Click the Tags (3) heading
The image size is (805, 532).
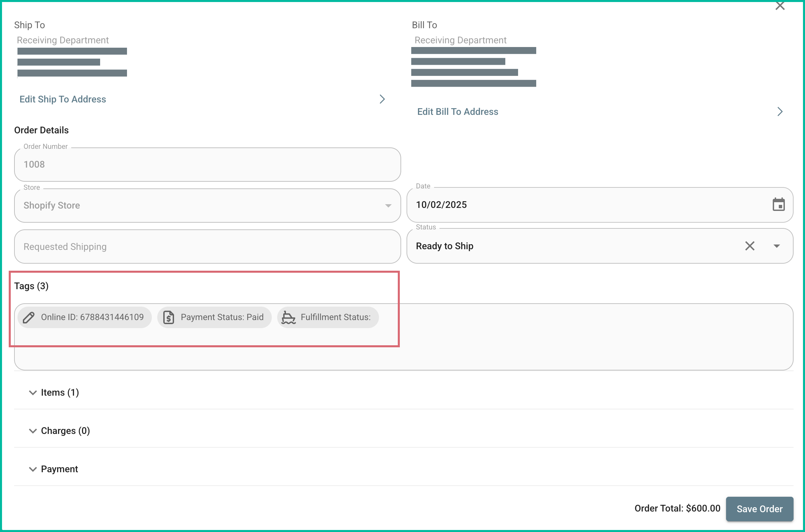point(31,286)
